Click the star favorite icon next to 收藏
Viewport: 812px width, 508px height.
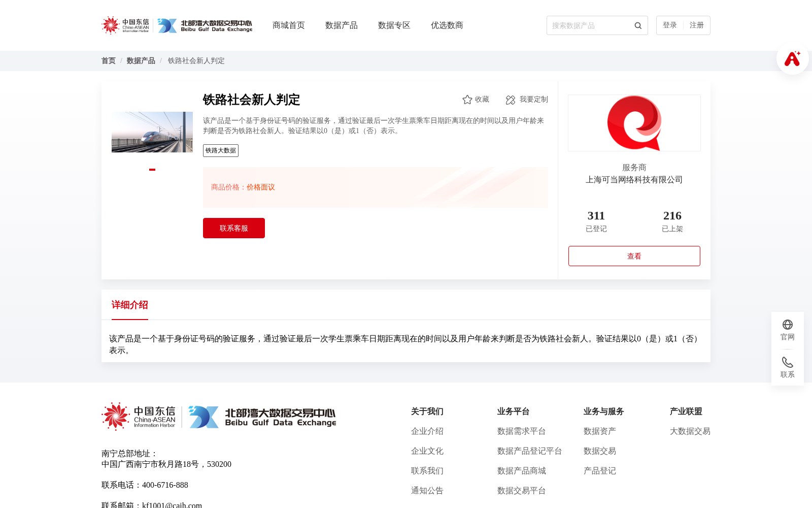tap(467, 100)
